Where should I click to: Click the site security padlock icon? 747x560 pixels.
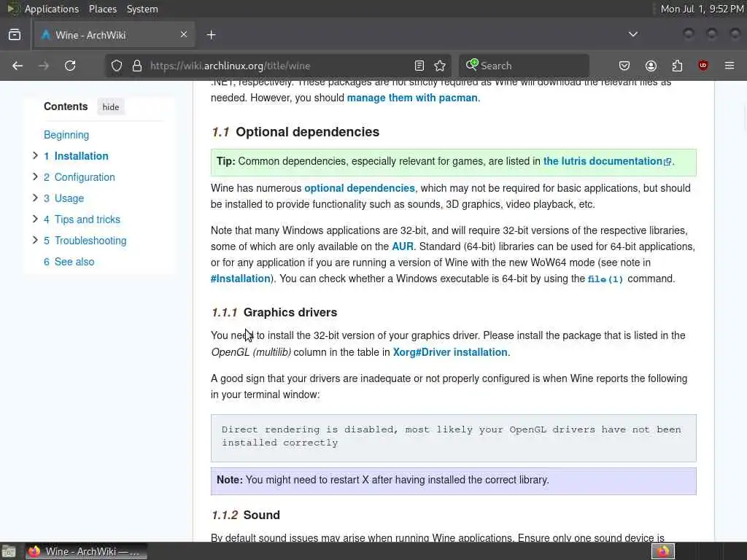tap(137, 66)
